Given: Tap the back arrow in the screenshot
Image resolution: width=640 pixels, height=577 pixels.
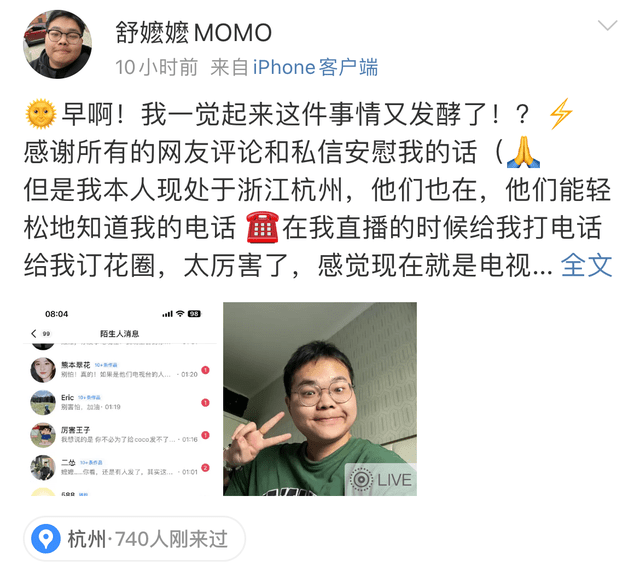Looking at the screenshot, I should [34, 333].
